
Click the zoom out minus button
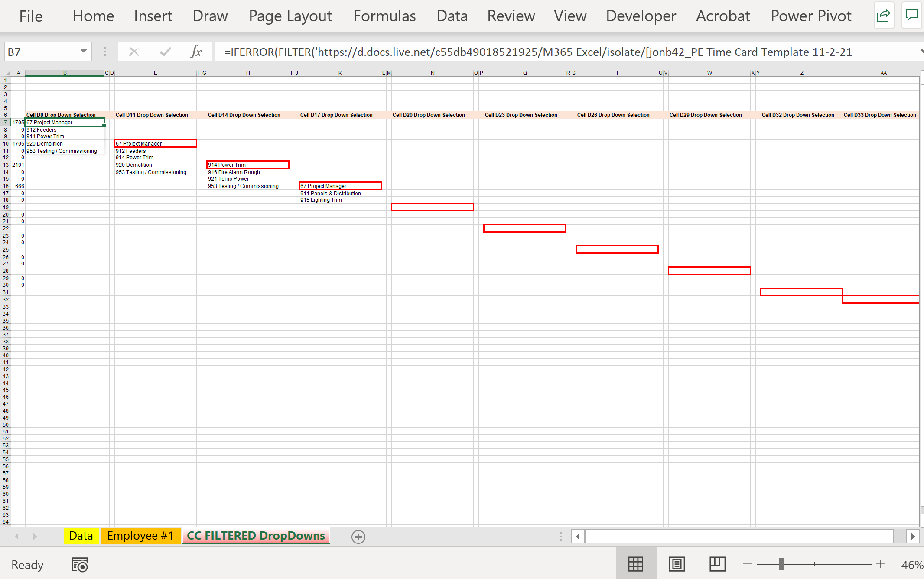point(748,564)
